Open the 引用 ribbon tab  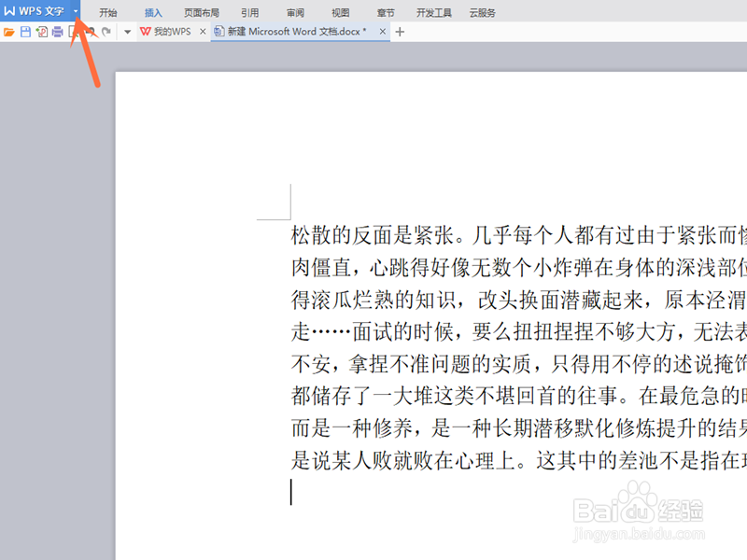(249, 13)
